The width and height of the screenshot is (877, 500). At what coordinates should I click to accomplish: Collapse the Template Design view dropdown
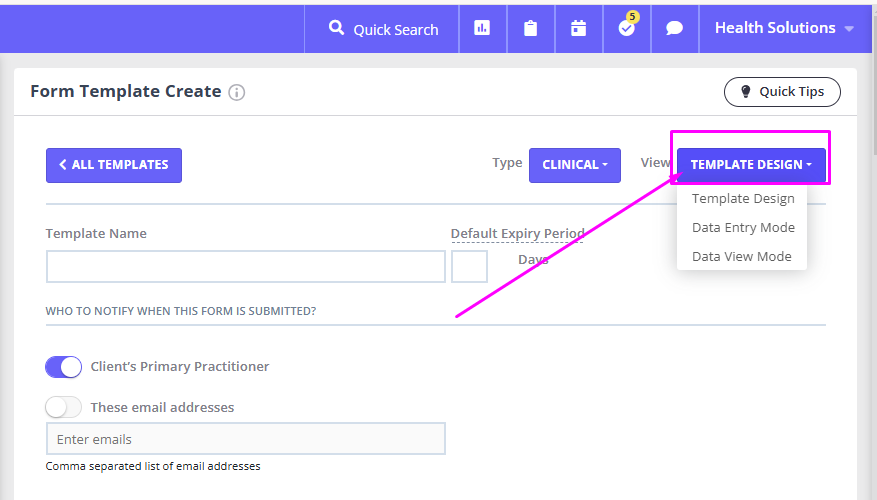[751, 165]
